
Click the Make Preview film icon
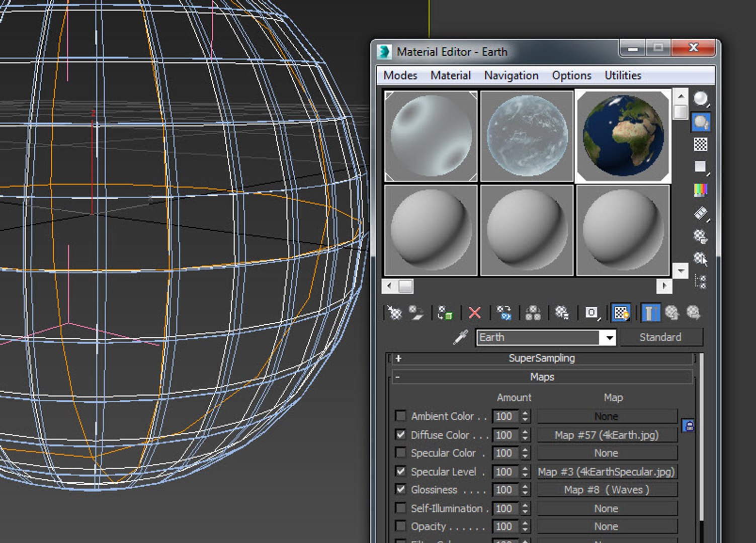tap(701, 213)
